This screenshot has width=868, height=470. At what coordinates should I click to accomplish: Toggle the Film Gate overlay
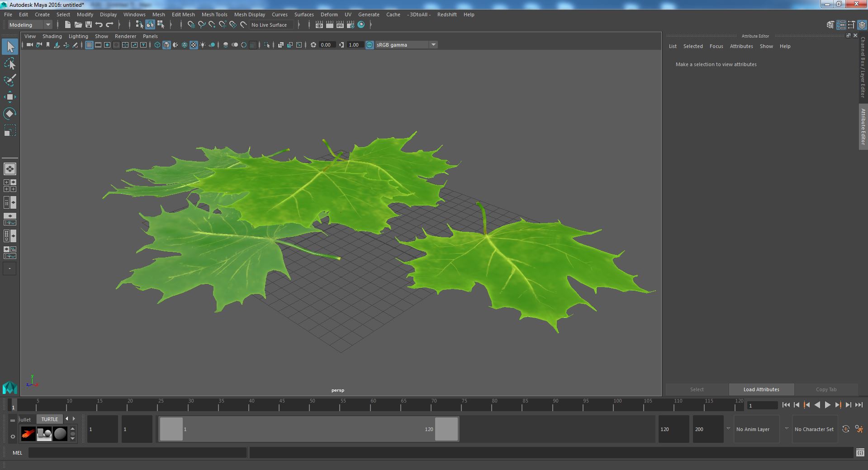tap(98, 45)
